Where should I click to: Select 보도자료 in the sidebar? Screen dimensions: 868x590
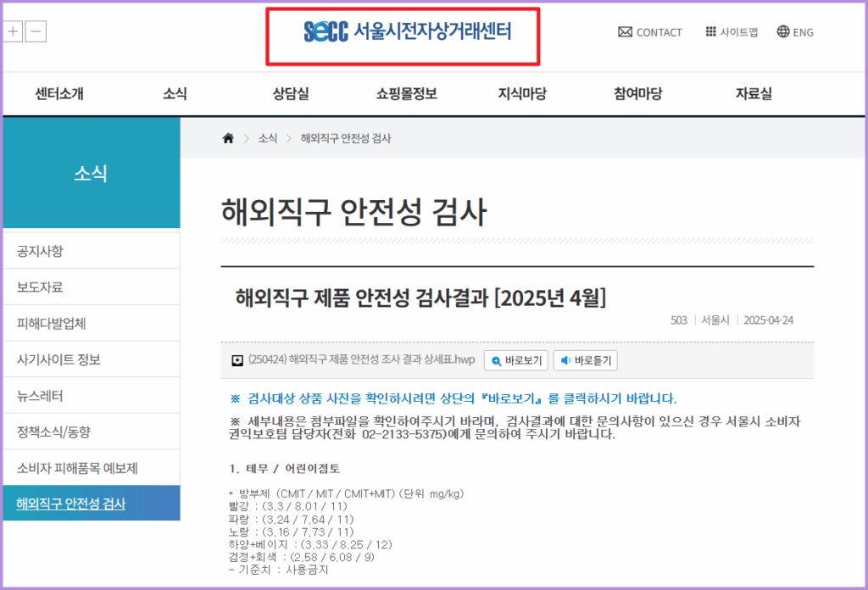[x=92, y=287]
